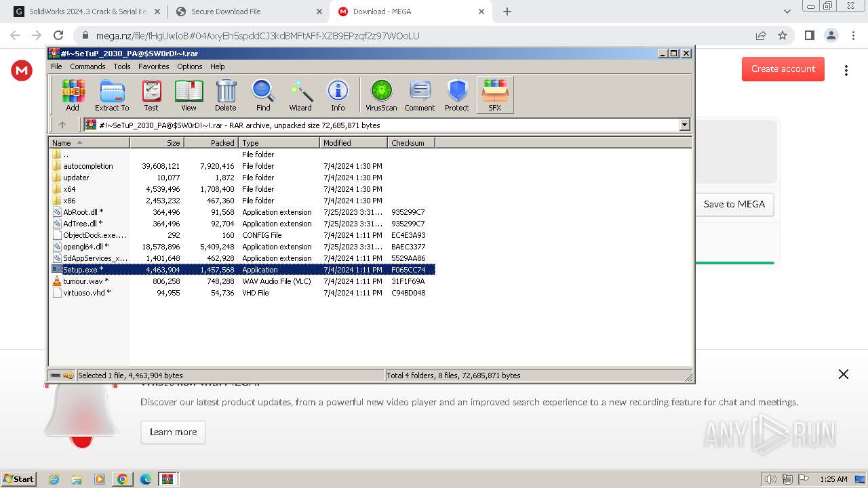Open the File menu in WinRAR
Image resolution: width=868 pixels, height=488 pixels.
coord(56,66)
